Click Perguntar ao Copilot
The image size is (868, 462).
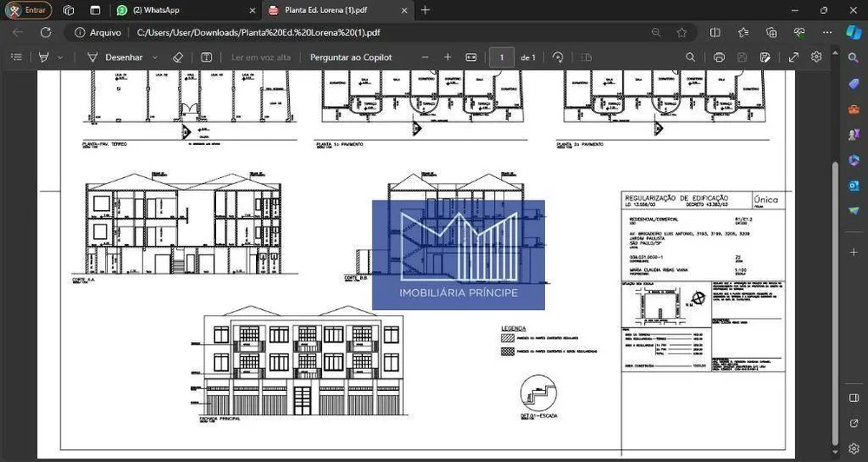pyautogui.click(x=351, y=57)
